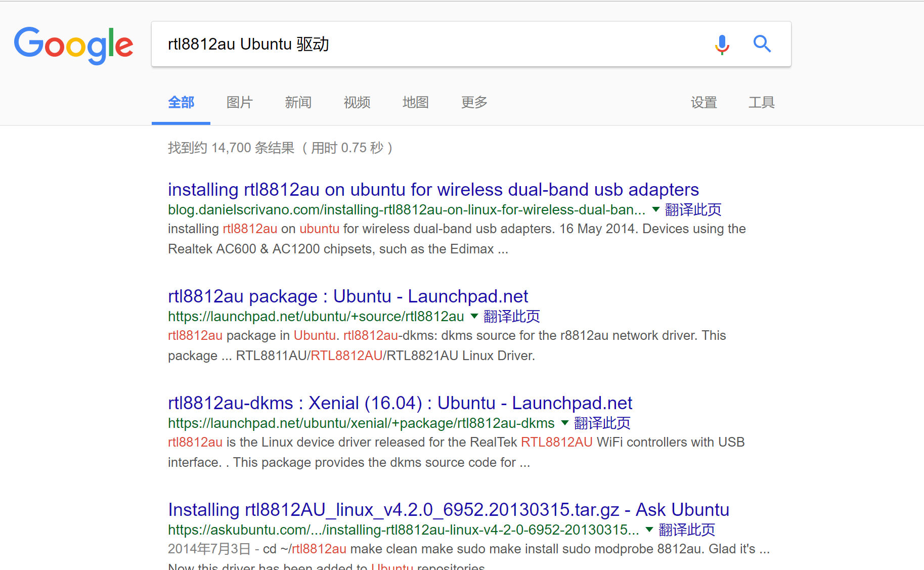Click the '2014年7月3日' date snippet text
Image resolution: width=924 pixels, height=570 pixels.
click(x=209, y=549)
